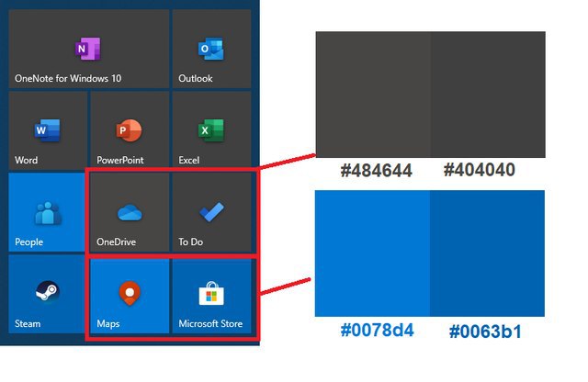Viewport: 588px width, 382px height.
Task: Click the 'People' tile label
Action: (x=28, y=242)
